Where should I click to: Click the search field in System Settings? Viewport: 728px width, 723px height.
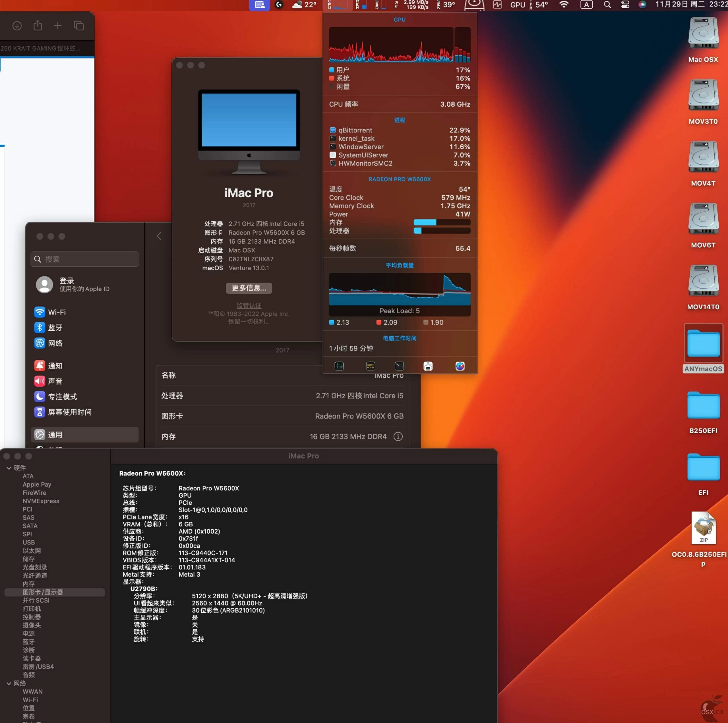tap(85, 259)
